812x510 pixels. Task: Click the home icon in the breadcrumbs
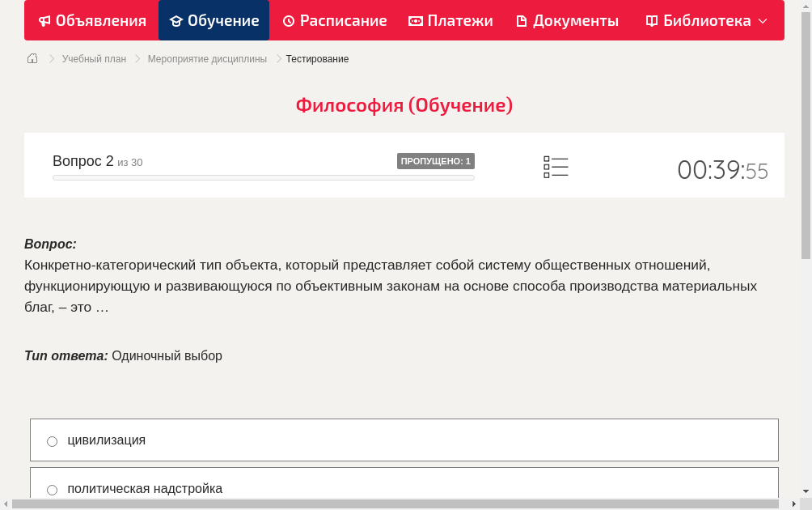tap(32, 58)
